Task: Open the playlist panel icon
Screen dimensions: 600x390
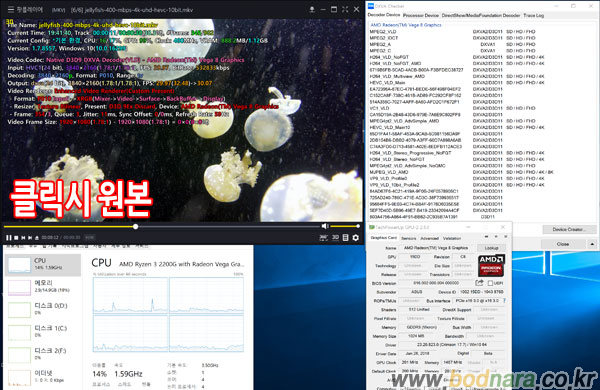Action: [x=346, y=238]
